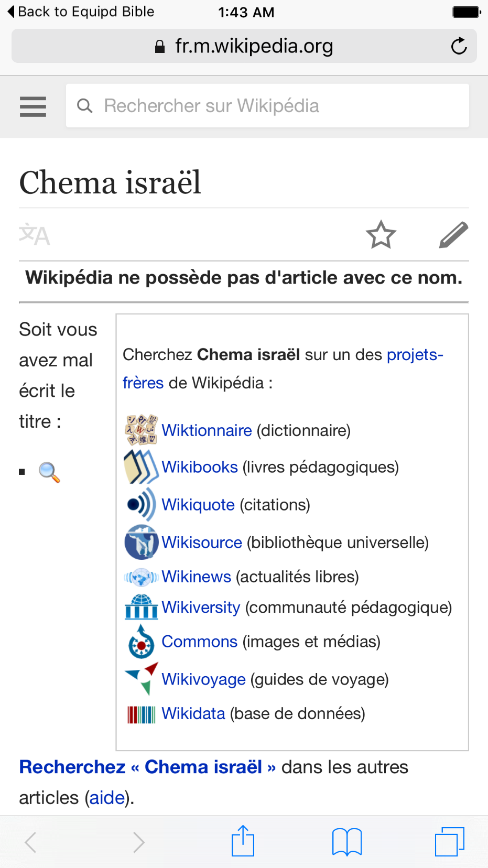Screen dimensions: 488x868
Task: Click the Wikidata barcode logo
Action: [x=141, y=714]
